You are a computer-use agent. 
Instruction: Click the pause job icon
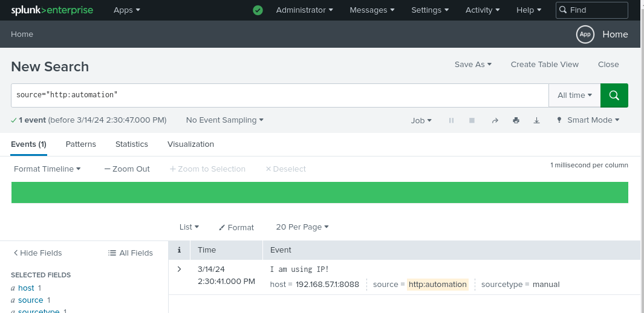[x=451, y=120]
